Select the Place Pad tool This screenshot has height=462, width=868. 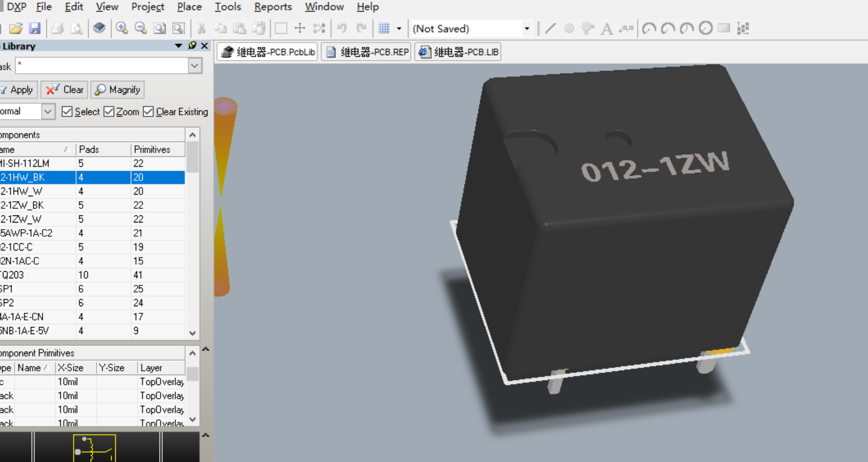coord(569,28)
